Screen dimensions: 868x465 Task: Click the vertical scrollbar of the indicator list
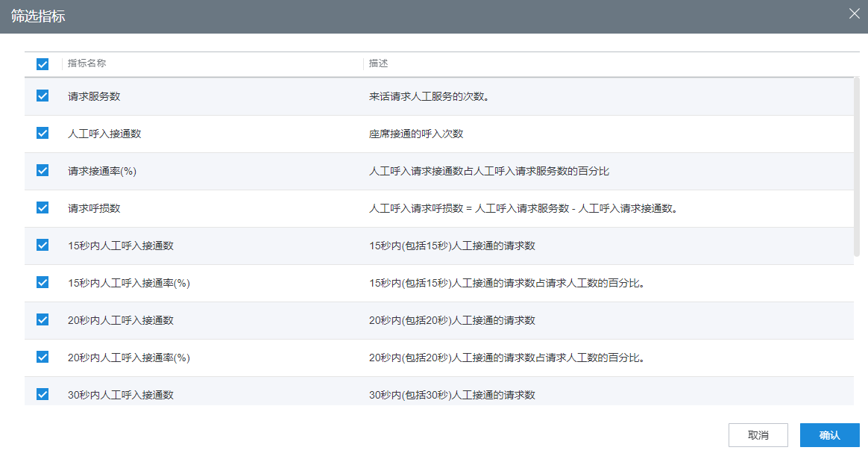click(857, 166)
